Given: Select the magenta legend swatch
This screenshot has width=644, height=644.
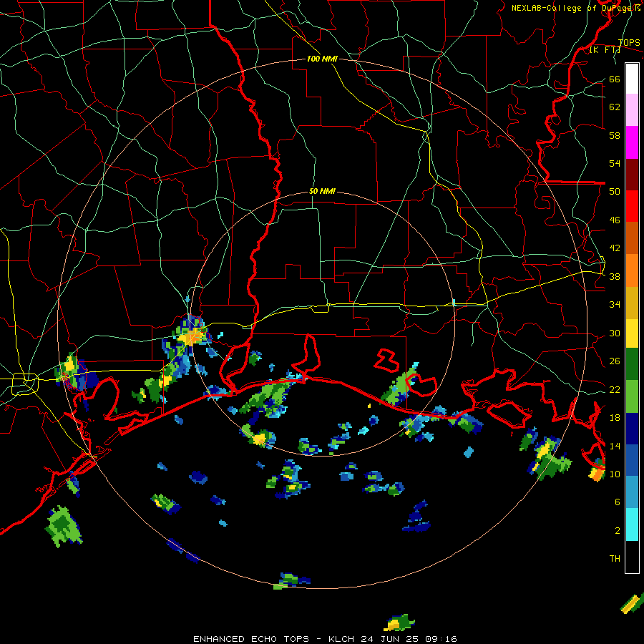Looking at the screenshot, I should tap(632, 142).
